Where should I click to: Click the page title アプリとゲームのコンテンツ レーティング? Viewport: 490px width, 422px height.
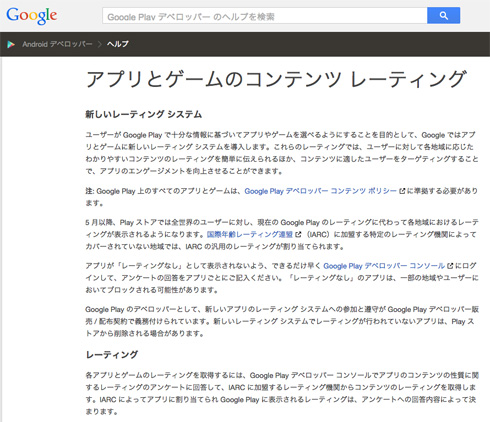pyautogui.click(x=276, y=79)
